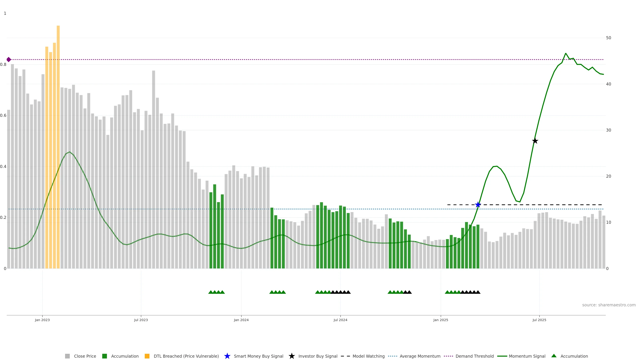Click the gray Close Price legend square
The image size is (644, 362).
tap(67, 356)
